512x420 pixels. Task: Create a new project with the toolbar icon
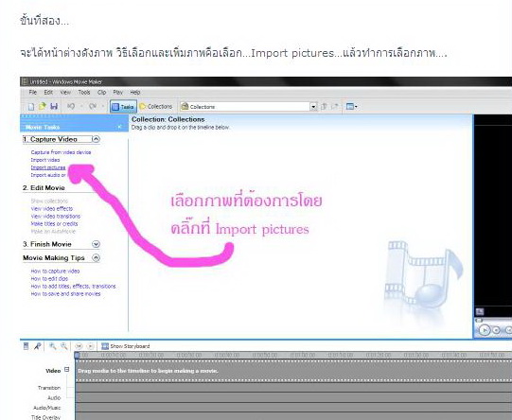coord(31,107)
